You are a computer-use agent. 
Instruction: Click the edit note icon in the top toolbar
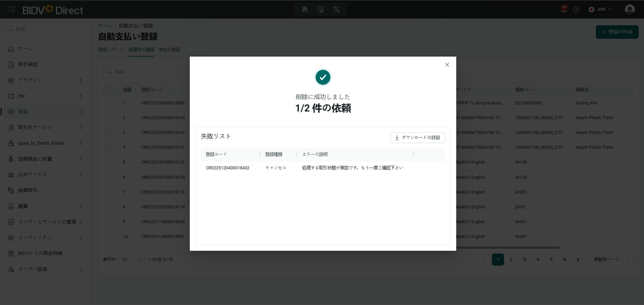click(x=320, y=10)
